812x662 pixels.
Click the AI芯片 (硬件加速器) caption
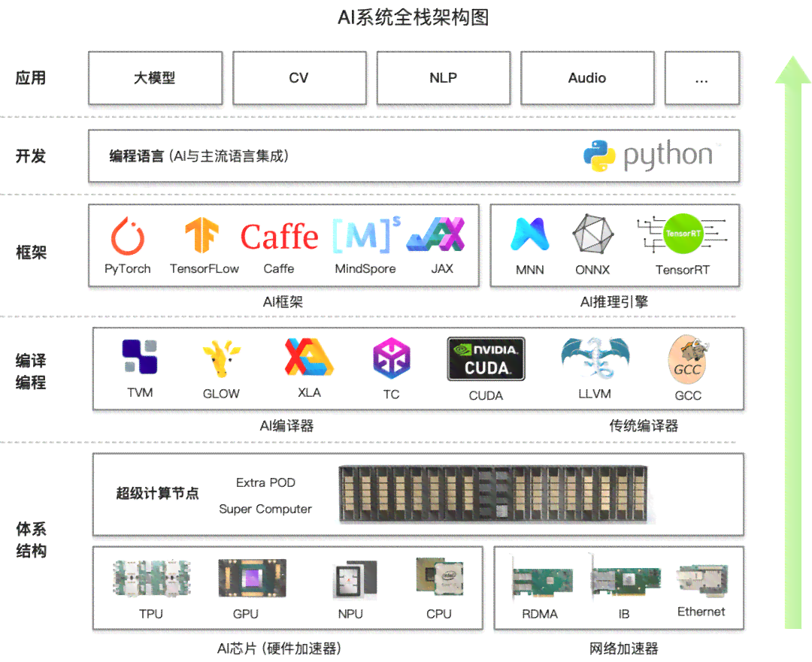279,648
